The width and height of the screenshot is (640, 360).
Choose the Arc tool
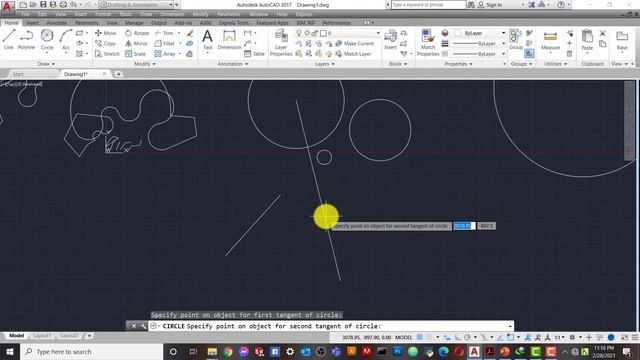[x=65, y=40]
